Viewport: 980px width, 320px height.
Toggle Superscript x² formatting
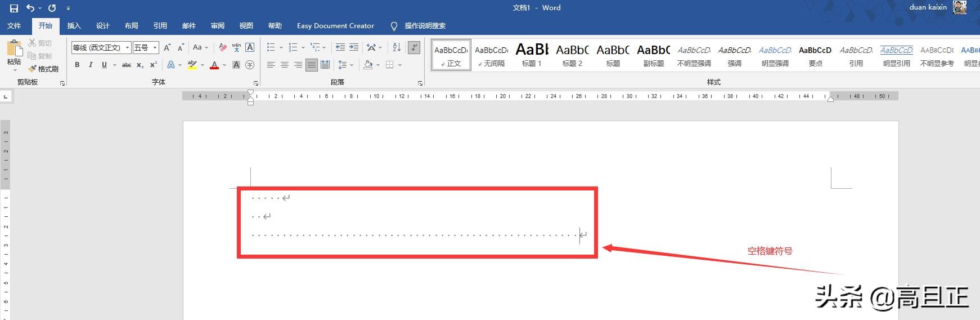coord(154,65)
